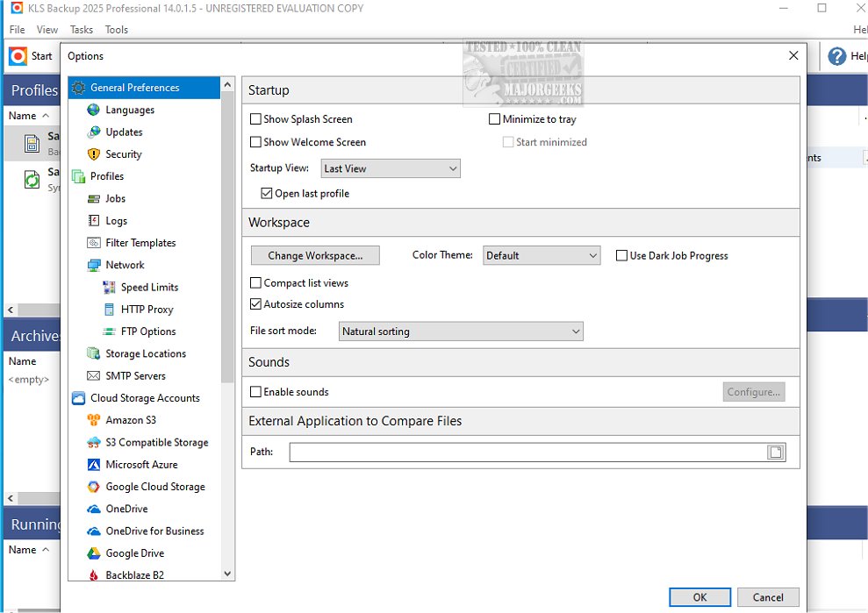
Task: Select the Languages tree label
Action: [x=130, y=110]
